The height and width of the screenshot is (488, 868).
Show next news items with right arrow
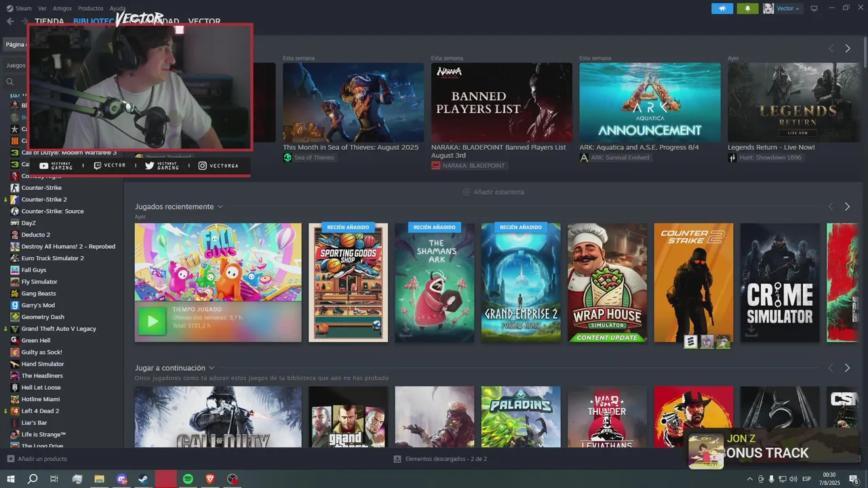(848, 49)
